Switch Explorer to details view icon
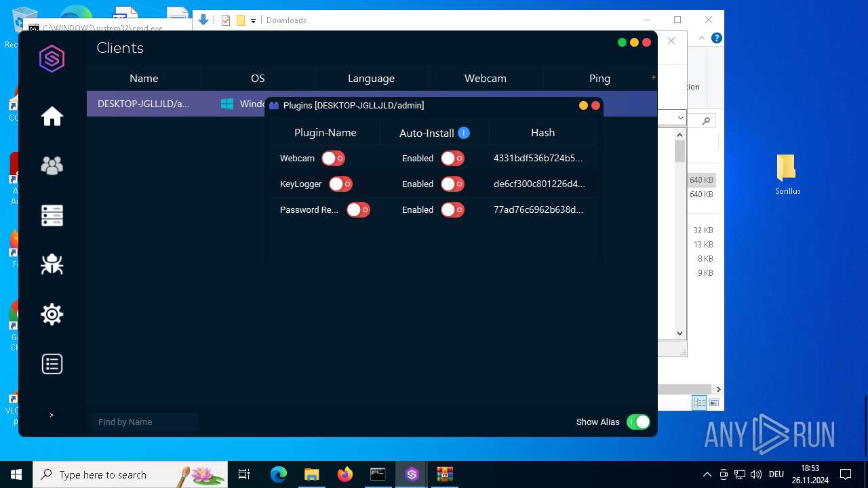This screenshot has height=488, width=868. pos(699,403)
